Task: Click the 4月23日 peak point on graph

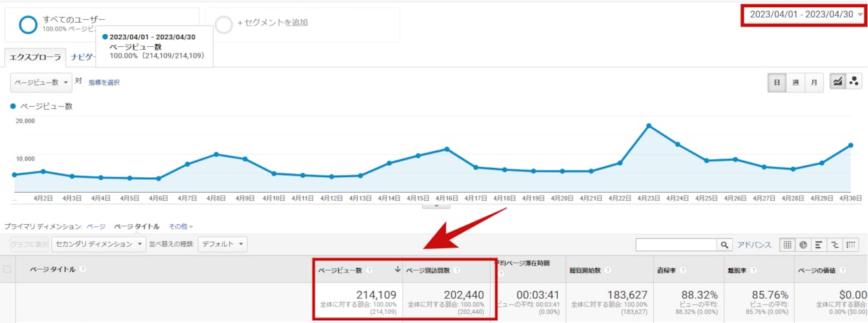Action: [649, 126]
